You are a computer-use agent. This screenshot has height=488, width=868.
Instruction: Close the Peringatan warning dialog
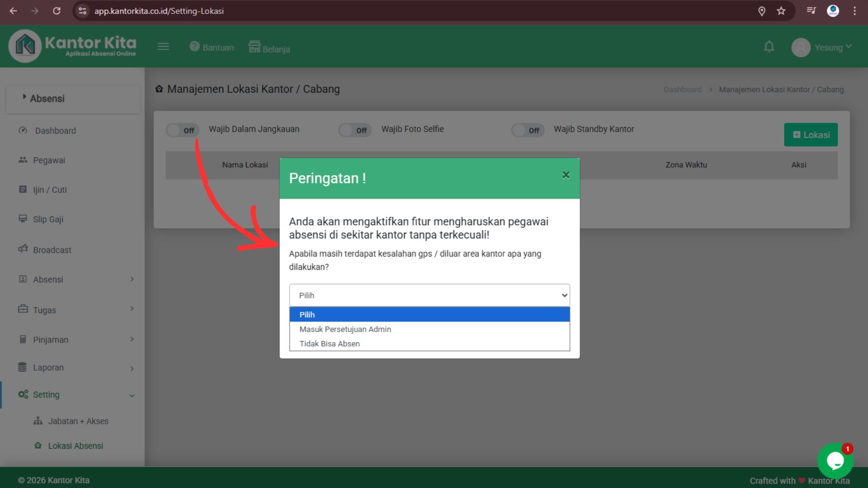[566, 175]
